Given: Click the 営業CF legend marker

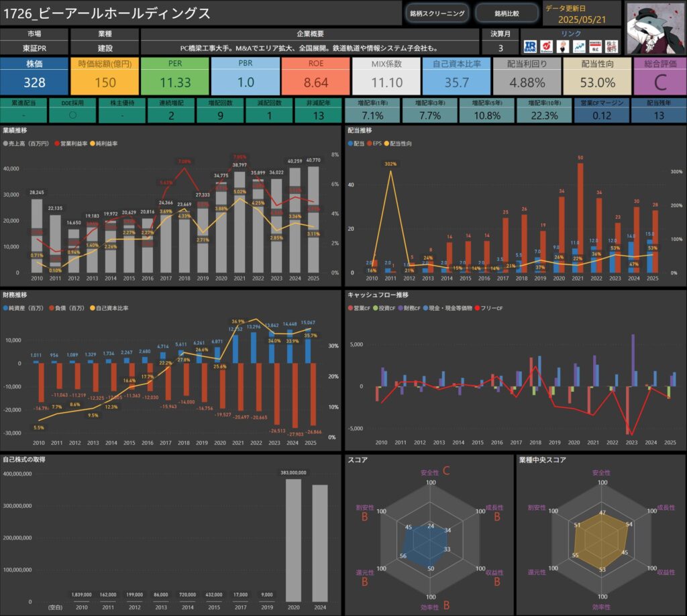Looking at the screenshot, I should [350, 309].
